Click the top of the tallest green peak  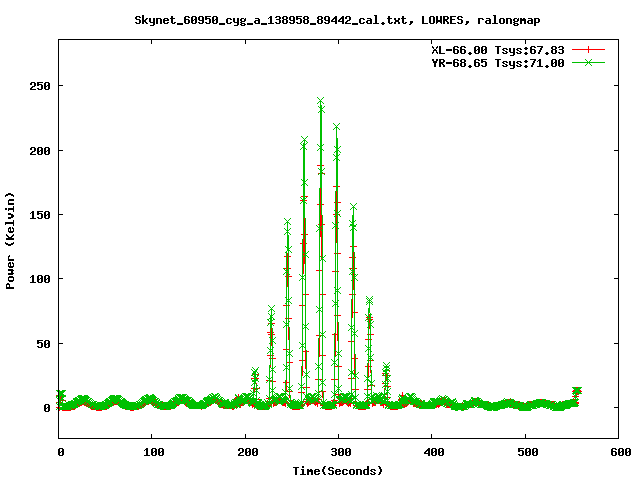tap(320, 101)
